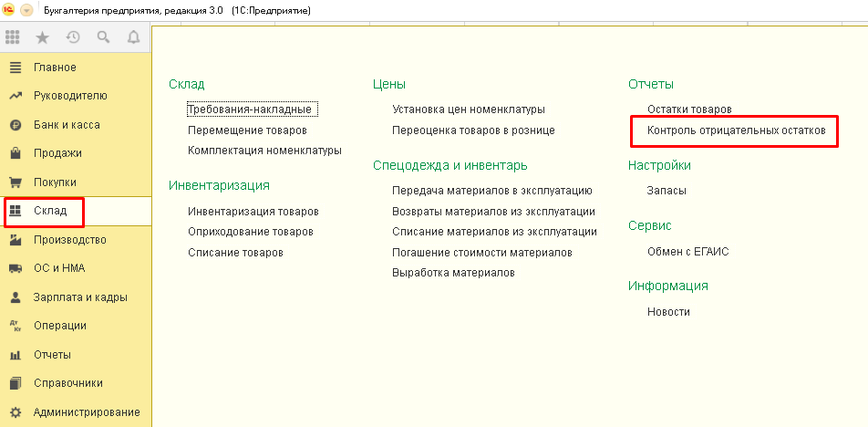Open Обмен с ЕГАИС service
This screenshot has height=427, width=868.
pyautogui.click(x=688, y=252)
